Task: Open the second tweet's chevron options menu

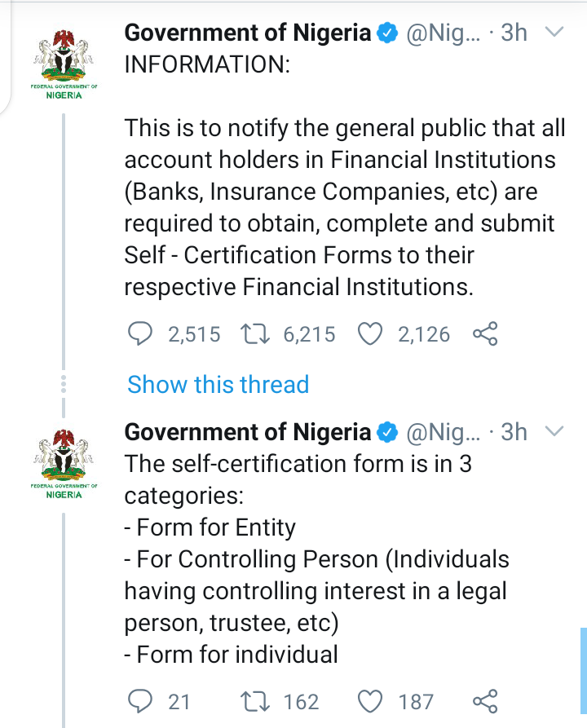Action: 554,431
